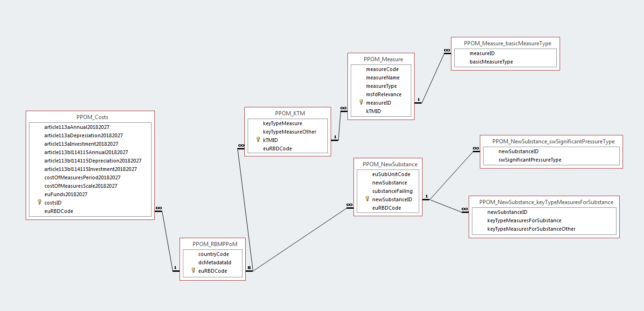Image resolution: width=644 pixels, height=311 pixels.
Task: Click the dcMetadataId field
Action: [215, 262]
